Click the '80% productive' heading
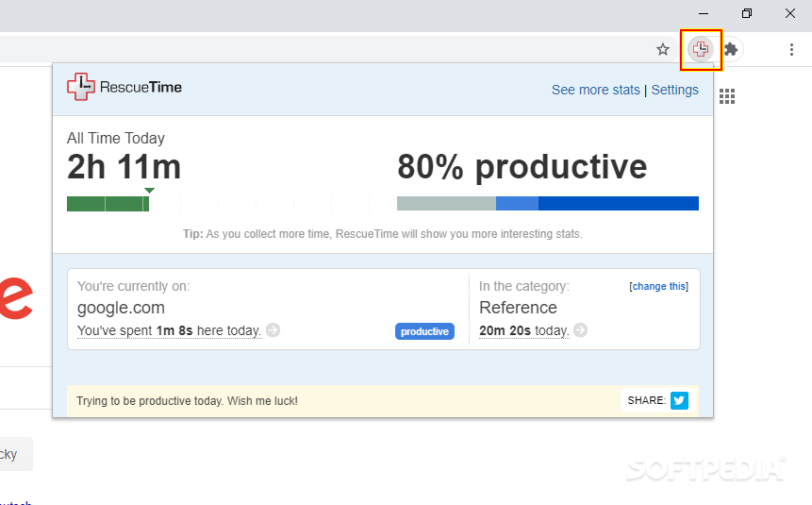Viewport: 812px width, 505px height. (x=522, y=167)
